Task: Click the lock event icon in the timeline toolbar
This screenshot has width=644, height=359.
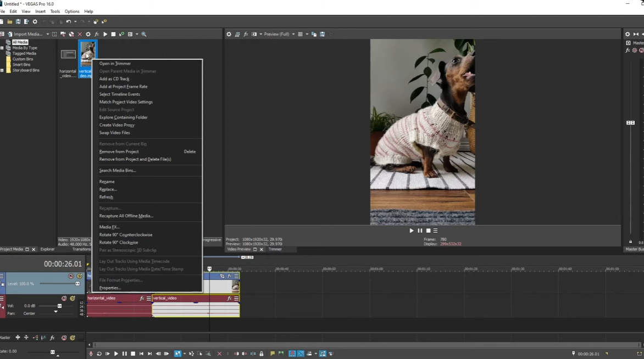Action: click(261, 354)
